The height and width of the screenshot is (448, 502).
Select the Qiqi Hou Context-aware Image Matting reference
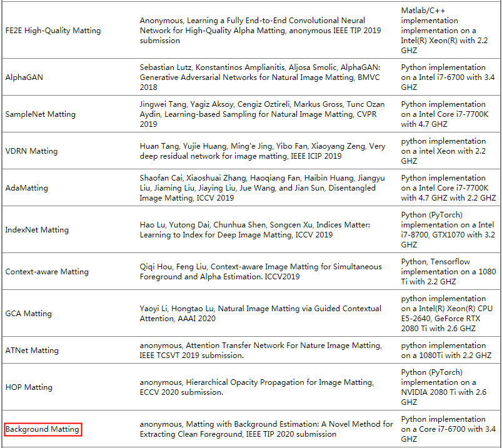(x=261, y=271)
